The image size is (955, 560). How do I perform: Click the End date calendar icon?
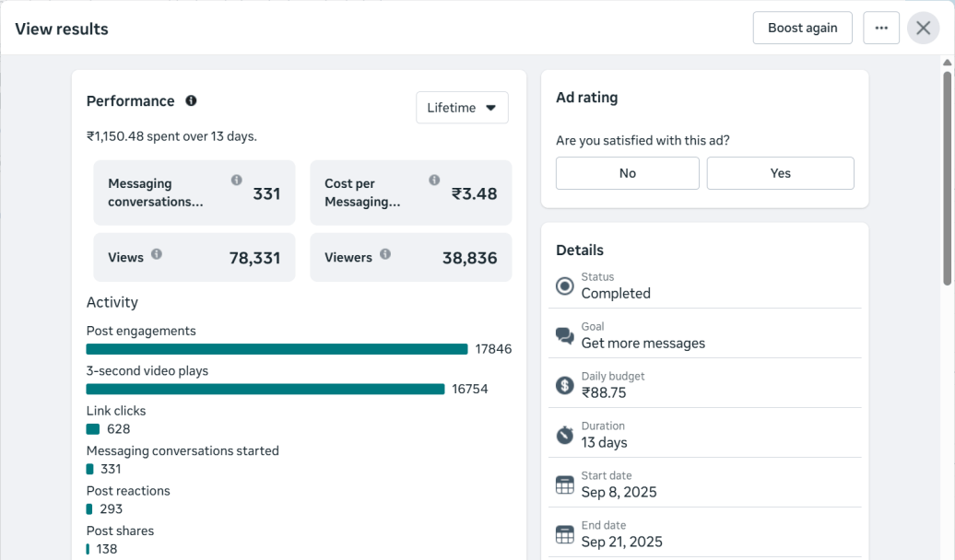click(564, 534)
